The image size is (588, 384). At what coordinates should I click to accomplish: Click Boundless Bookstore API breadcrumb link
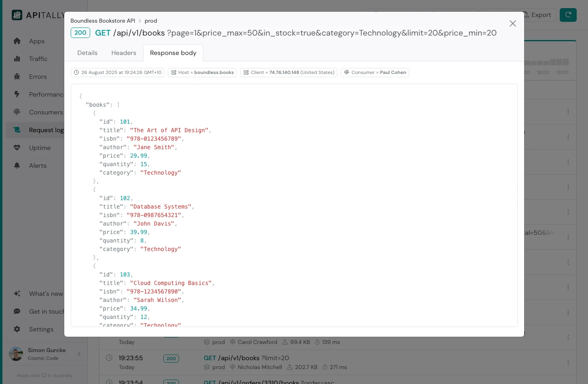(x=103, y=21)
